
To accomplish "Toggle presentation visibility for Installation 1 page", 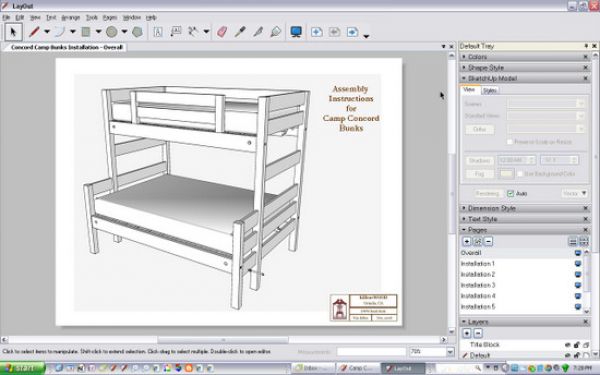I will coord(578,264).
